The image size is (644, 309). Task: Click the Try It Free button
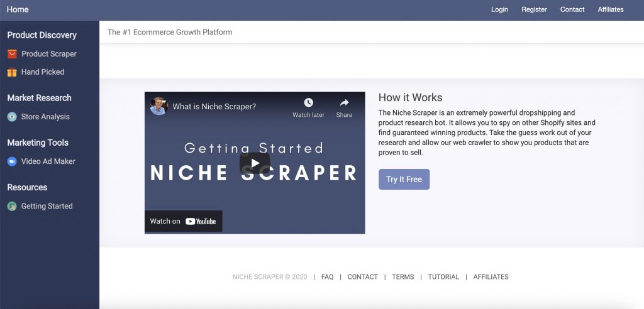(404, 180)
